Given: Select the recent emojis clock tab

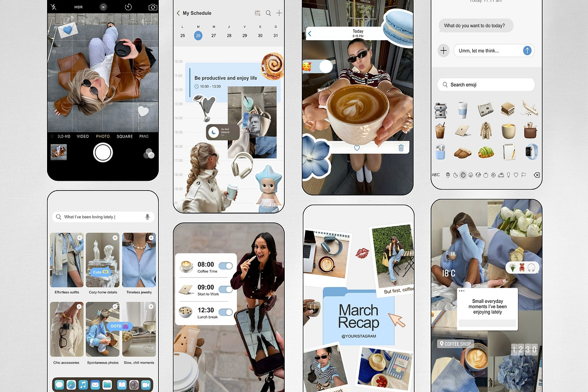Looking at the screenshot, I should click(x=463, y=175).
